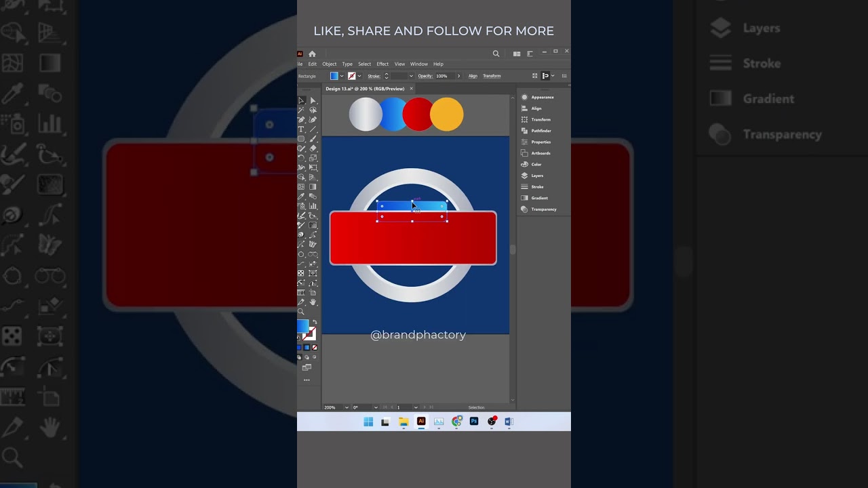
Task: Open Windows Start menu
Action: (x=368, y=422)
